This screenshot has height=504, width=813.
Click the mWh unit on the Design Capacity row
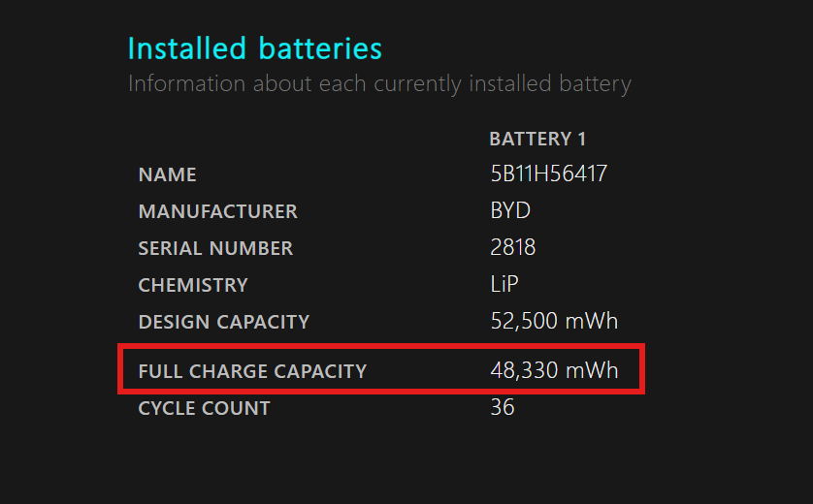click(592, 322)
